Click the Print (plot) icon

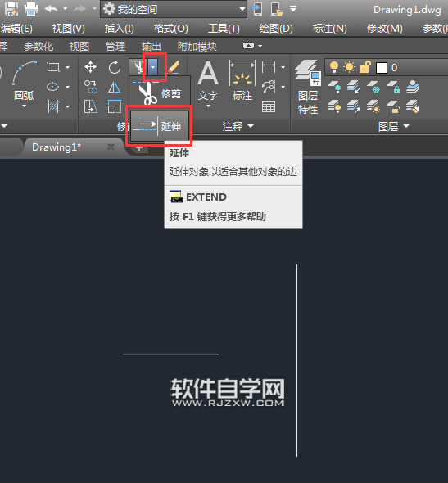pyautogui.click(x=31, y=9)
